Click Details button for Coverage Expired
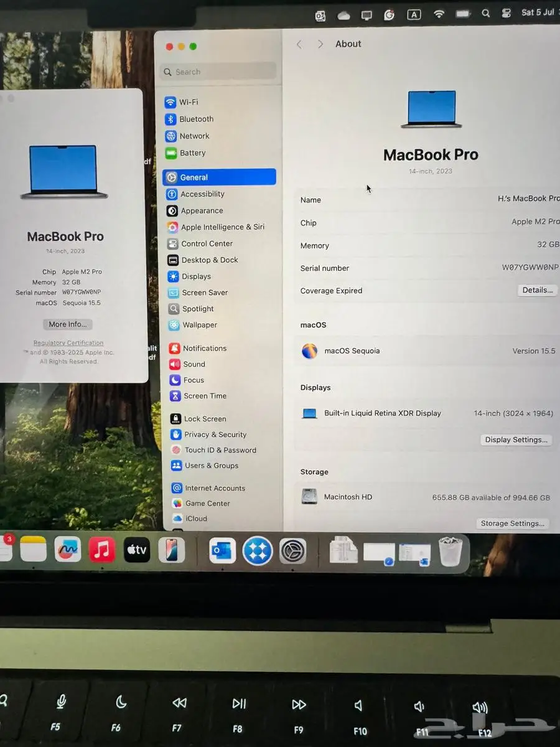The image size is (560, 747). [x=537, y=290]
